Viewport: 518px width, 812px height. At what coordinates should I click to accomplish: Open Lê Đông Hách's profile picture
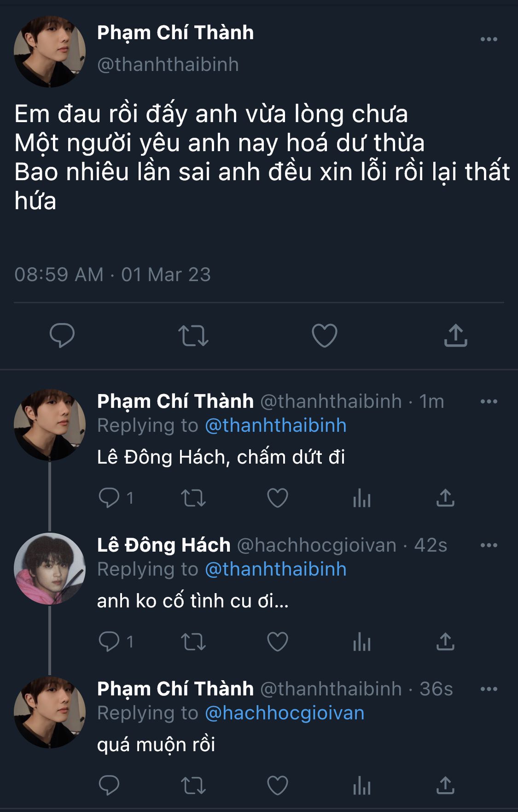[50, 569]
